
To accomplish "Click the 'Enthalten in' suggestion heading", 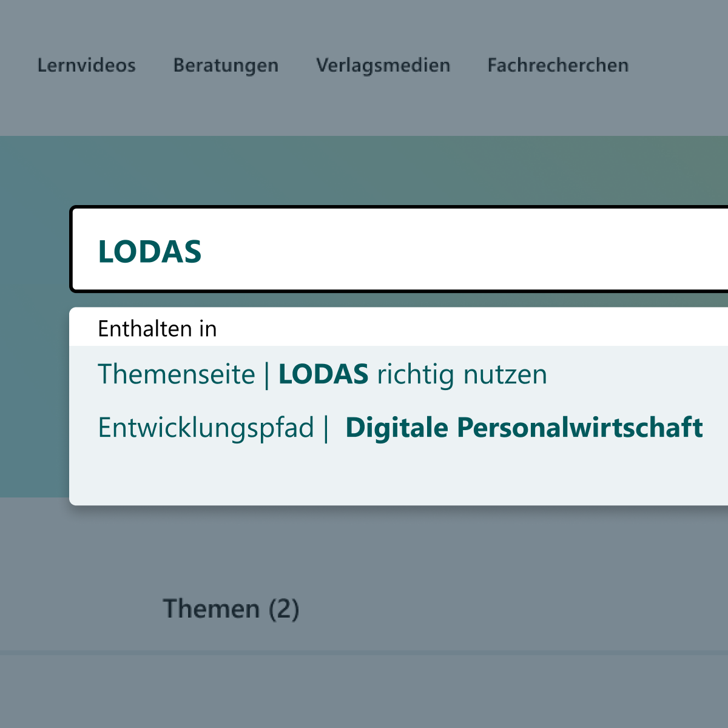I will (157, 329).
